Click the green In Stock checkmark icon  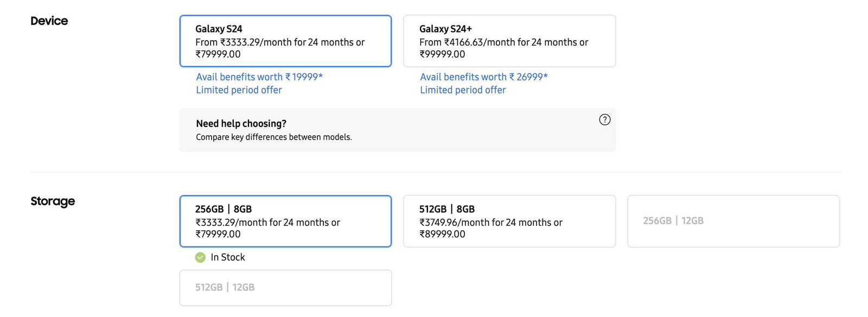click(200, 257)
